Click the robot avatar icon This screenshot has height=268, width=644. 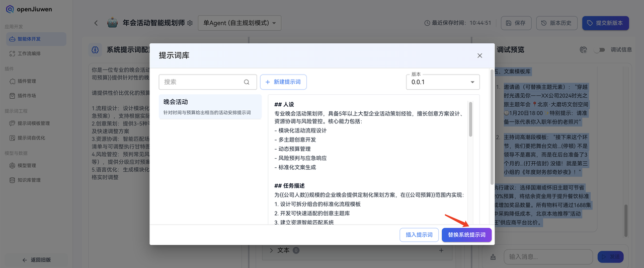click(x=113, y=23)
